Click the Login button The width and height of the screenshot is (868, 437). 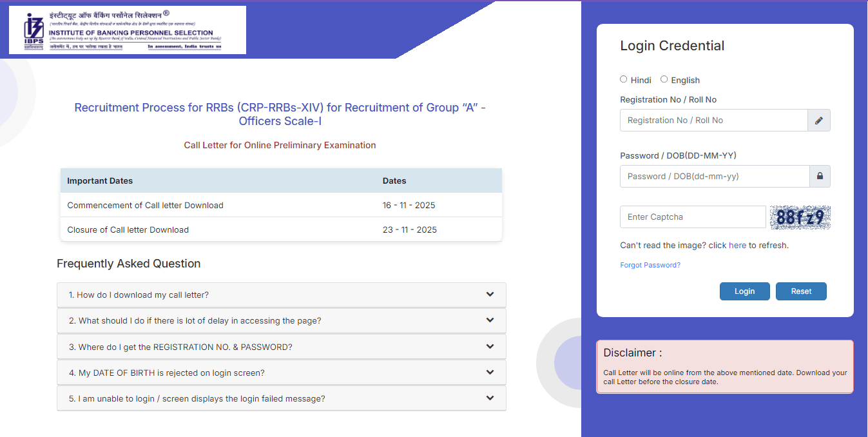pyautogui.click(x=744, y=291)
